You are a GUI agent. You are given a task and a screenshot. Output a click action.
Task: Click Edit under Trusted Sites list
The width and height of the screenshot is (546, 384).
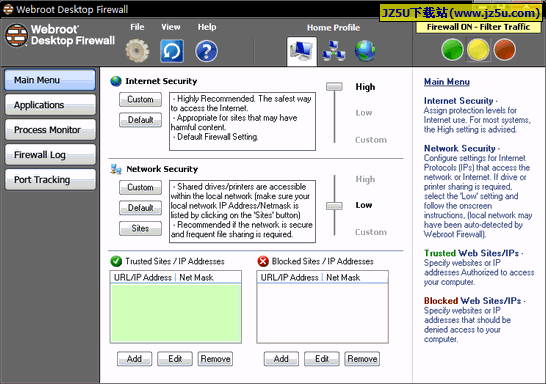click(175, 359)
